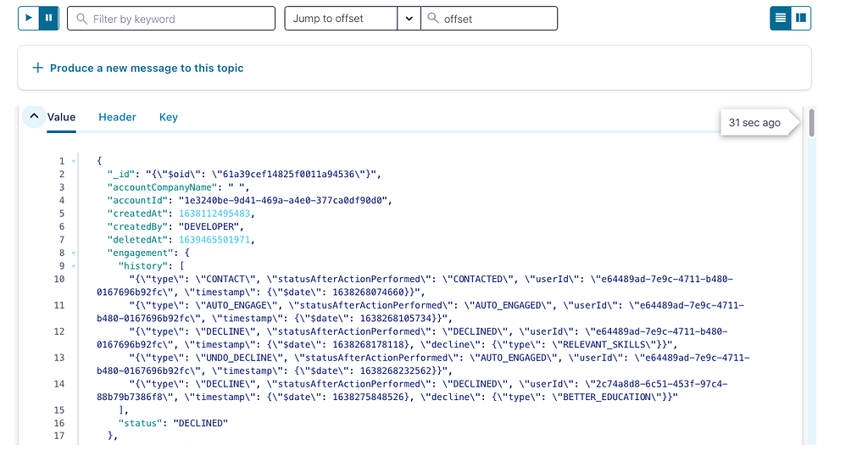Select the Value tab
The width and height of the screenshot is (868, 456).
tap(61, 117)
